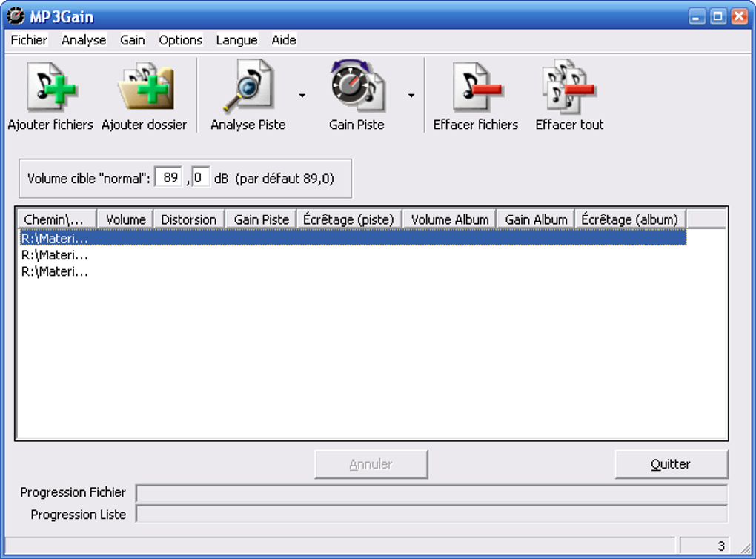Click the status bar file count 3
Screen dimensions: 756x559
click(x=705, y=546)
